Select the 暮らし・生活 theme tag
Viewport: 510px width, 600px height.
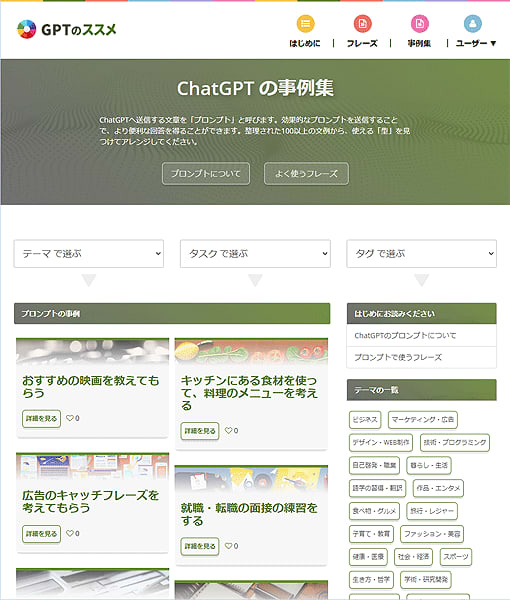coord(429,465)
